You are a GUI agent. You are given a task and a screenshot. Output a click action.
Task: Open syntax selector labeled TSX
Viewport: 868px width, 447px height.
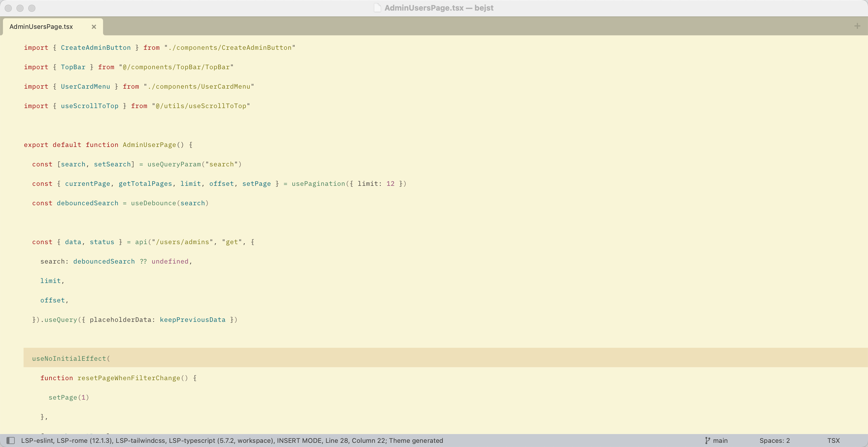833,440
